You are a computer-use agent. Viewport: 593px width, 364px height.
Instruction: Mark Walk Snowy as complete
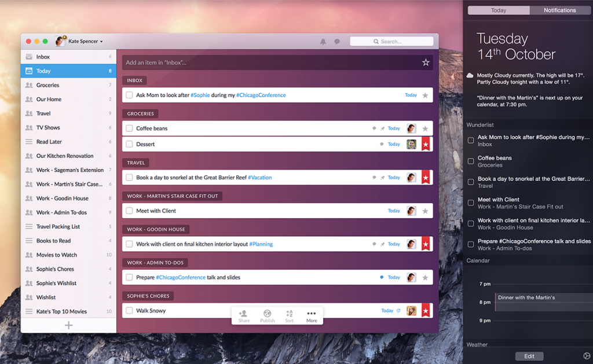pyautogui.click(x=129, y=310)
